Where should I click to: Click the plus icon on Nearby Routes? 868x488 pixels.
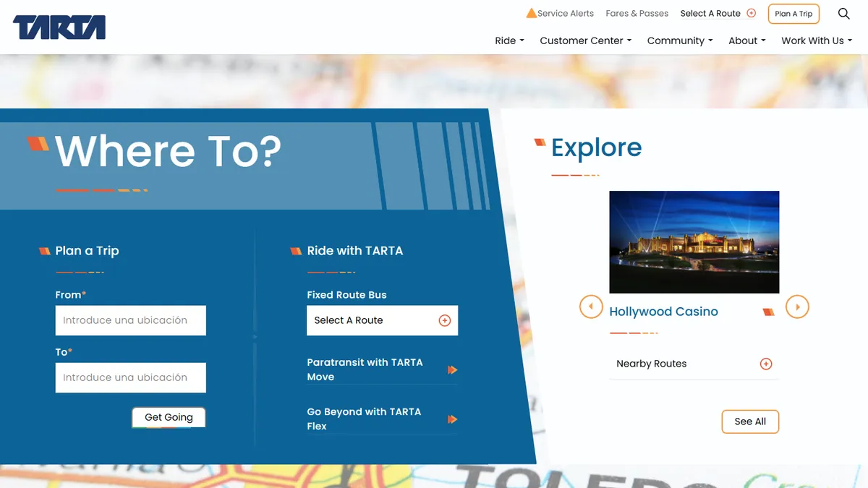click(766, 364)
